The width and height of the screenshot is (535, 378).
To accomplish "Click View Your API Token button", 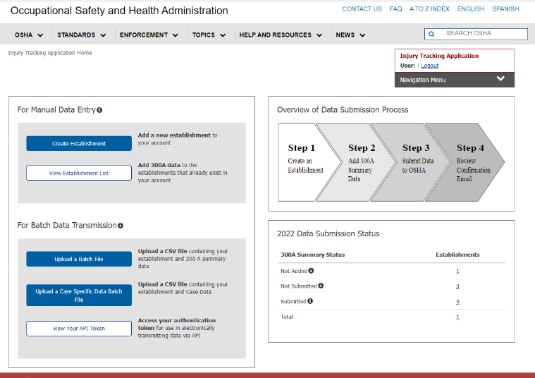I will tap(79, 329).
